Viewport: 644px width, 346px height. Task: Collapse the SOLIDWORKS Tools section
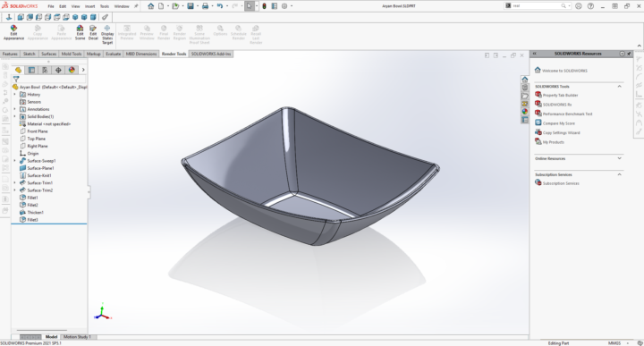[619, 86]
